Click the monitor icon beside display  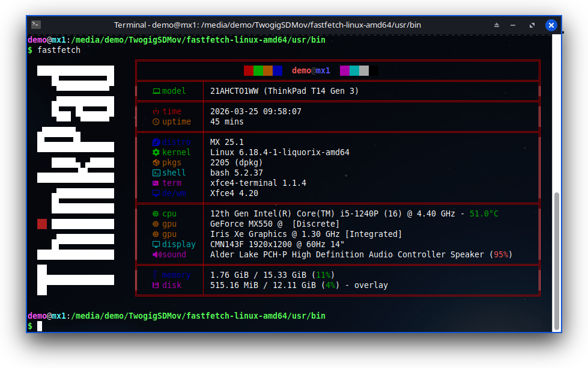(x=156, y=245)
